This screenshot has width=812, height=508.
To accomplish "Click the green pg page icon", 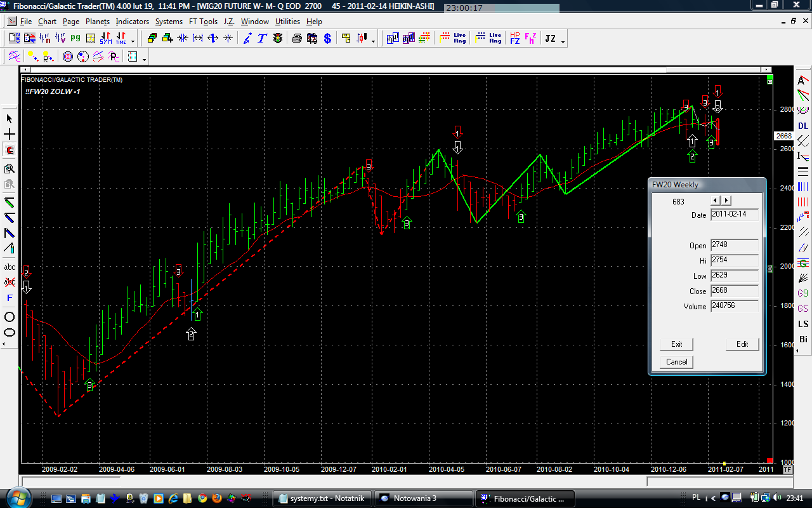I will pyautogui.click(x=75, y=38).
